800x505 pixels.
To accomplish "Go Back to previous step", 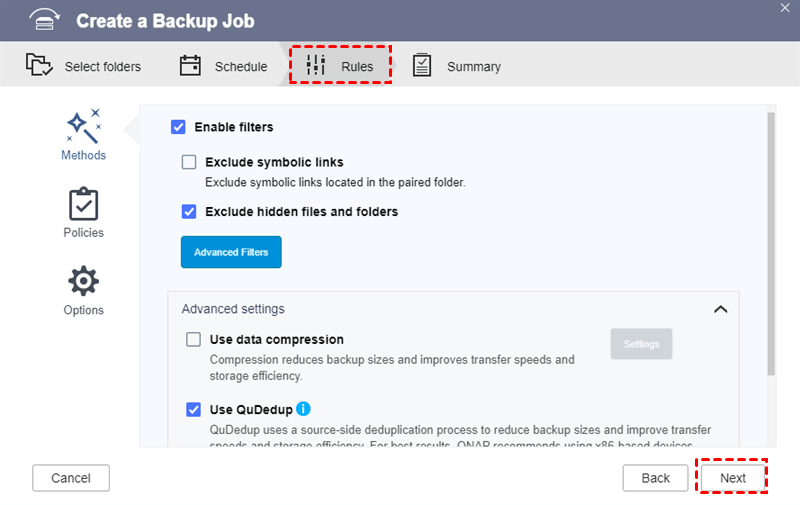I will click(655, 478).
